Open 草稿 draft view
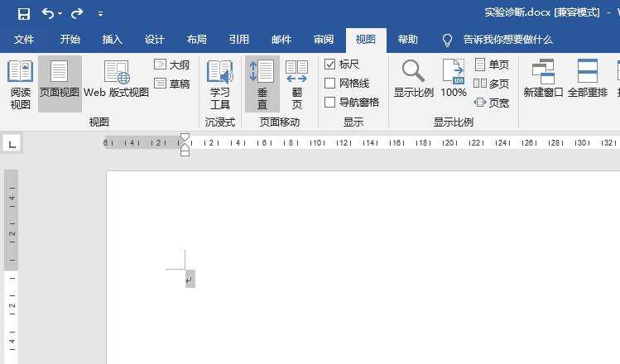The image size is (620, 364). coord(172,84)
